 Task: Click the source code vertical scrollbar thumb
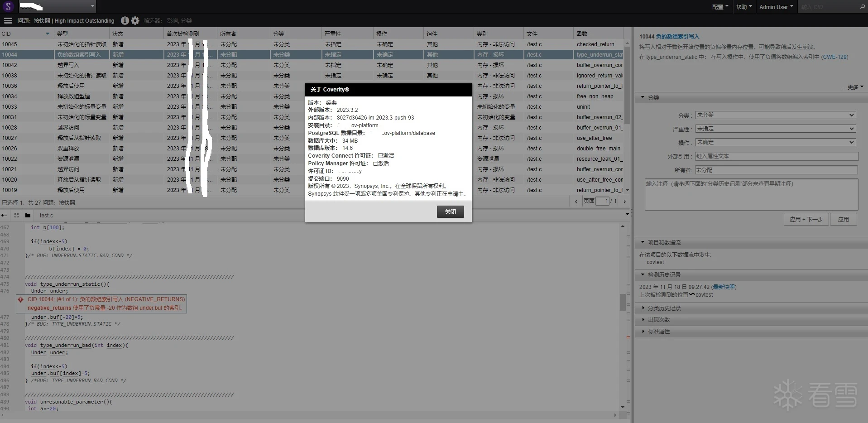click(623, 302)
